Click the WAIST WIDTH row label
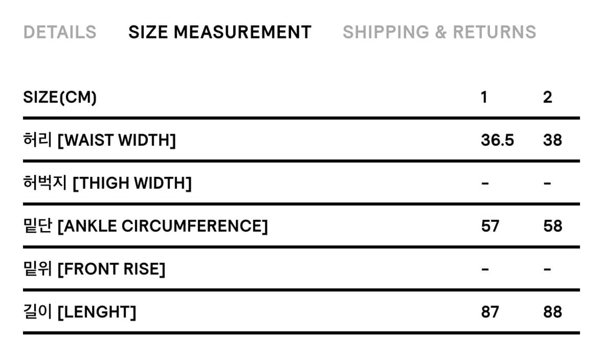Image resolution: width=603 pixels, height=364 pixels. [x=100, y=140]
